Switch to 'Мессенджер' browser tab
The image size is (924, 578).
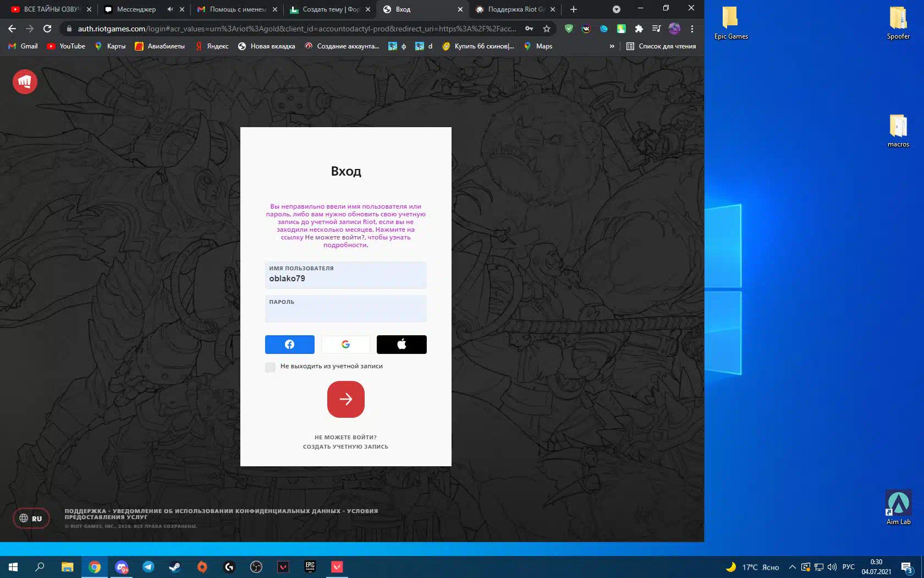(x=136, y=9)
